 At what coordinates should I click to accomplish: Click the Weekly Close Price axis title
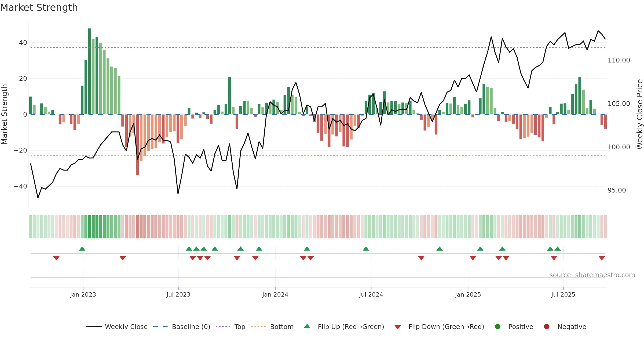click(640, 114)
